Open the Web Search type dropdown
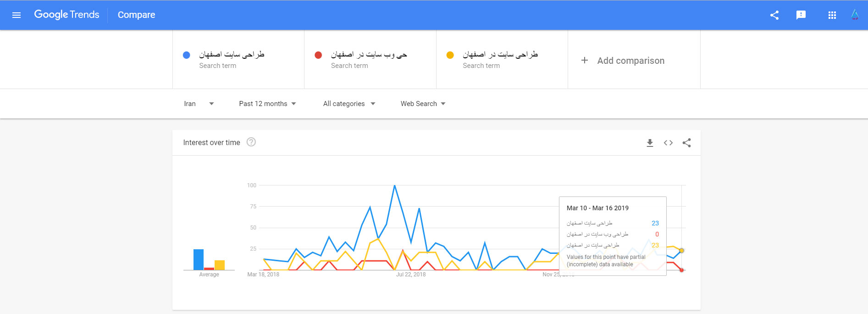 click(423, 104)
